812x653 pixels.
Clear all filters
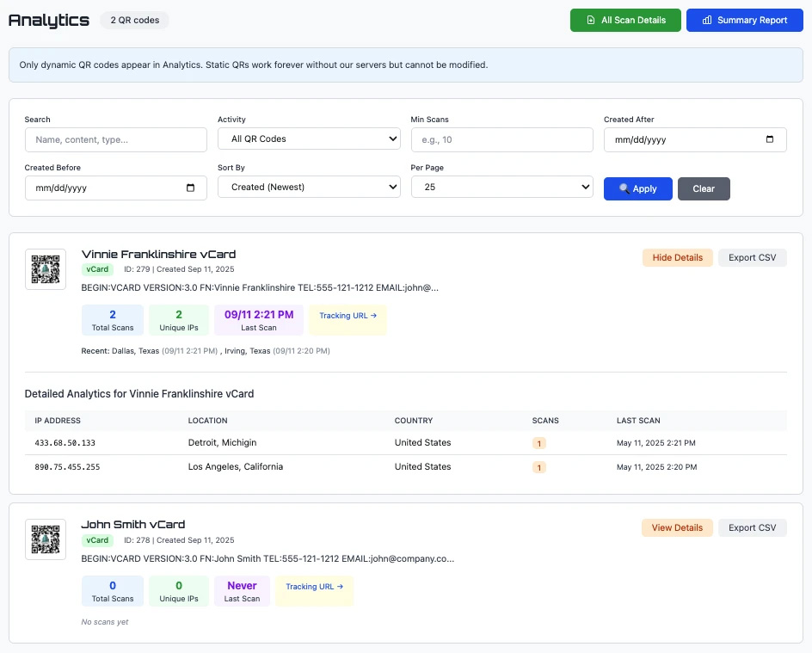coord(704,188)
